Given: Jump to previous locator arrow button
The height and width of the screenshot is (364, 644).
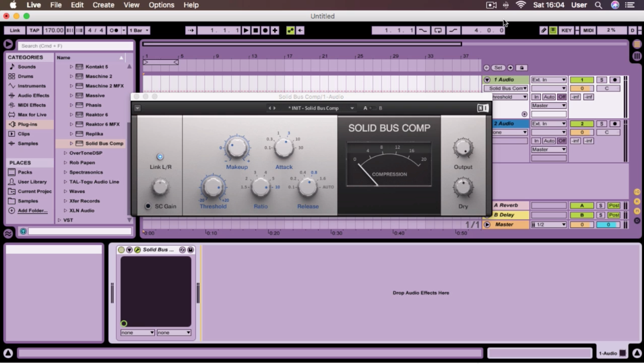Looking at the screenshot, I should click(x=486, y=68).
